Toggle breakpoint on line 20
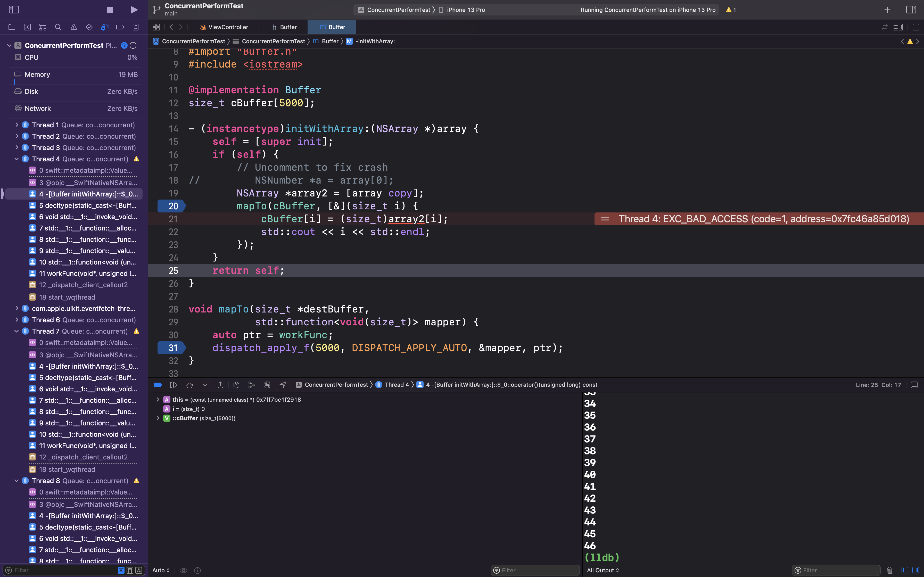Viewport: 924px width, 577px height. [x=172, y=206]
